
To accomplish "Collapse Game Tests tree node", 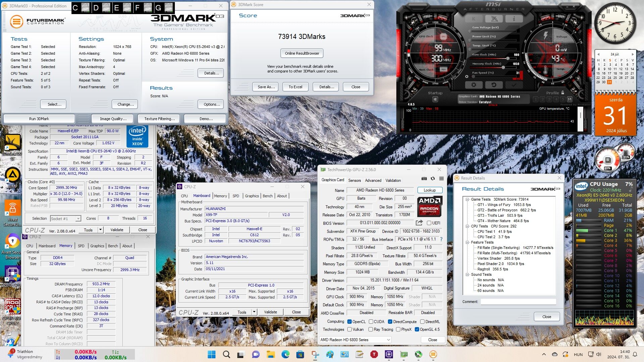I will point(467,199).
